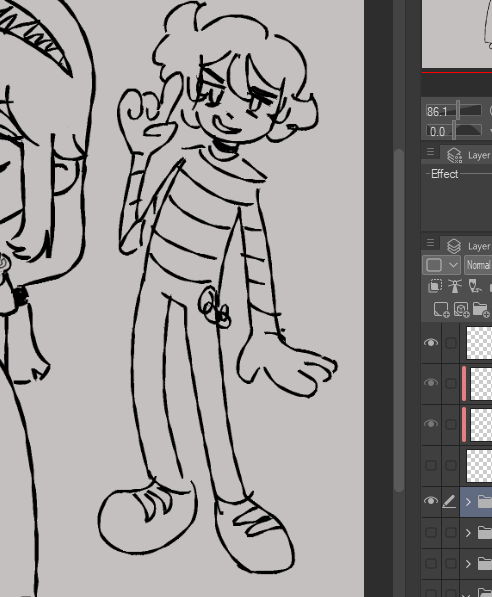Show the hidden folder directly below the selected folder

(x=431, y=532)
